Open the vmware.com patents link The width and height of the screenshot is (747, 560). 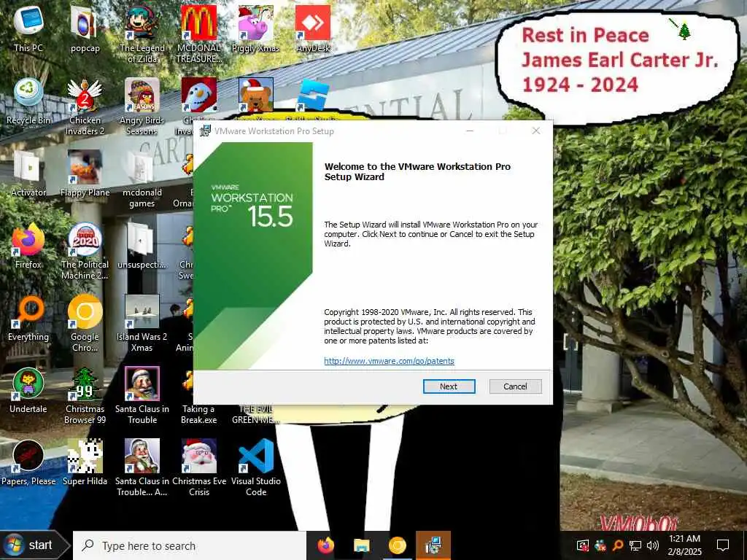click(x=389, y=361)
